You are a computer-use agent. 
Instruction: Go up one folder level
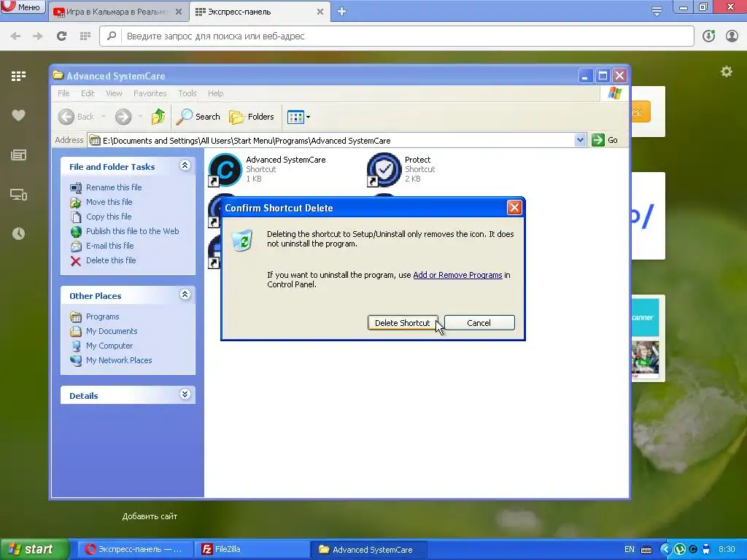[x=158, y=117]
